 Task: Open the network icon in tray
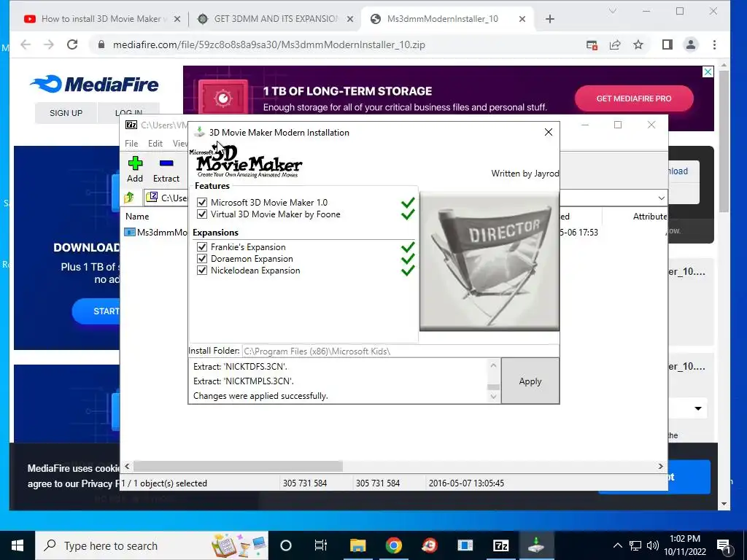tap(635, 545)
